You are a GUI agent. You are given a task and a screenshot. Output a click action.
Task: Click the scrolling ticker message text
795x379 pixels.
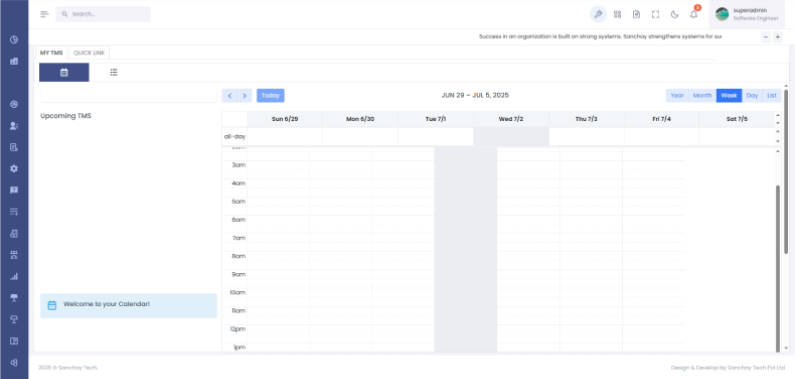point(600,37)
